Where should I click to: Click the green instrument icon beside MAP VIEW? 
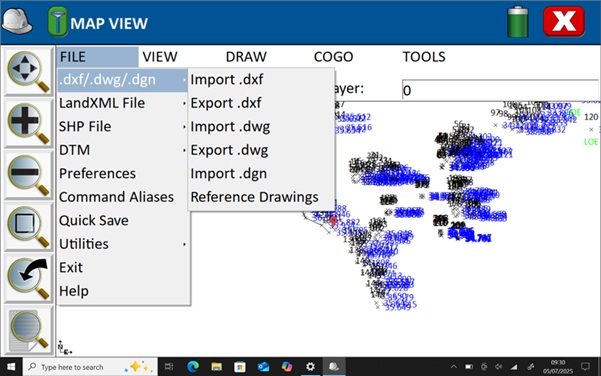point(57,22)
